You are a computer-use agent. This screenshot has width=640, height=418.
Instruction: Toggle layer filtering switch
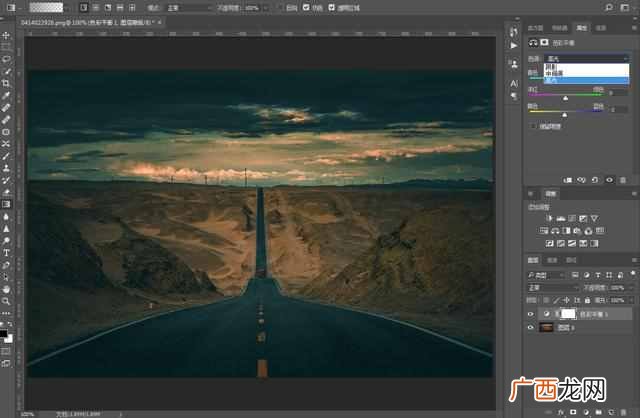(633, 274)
